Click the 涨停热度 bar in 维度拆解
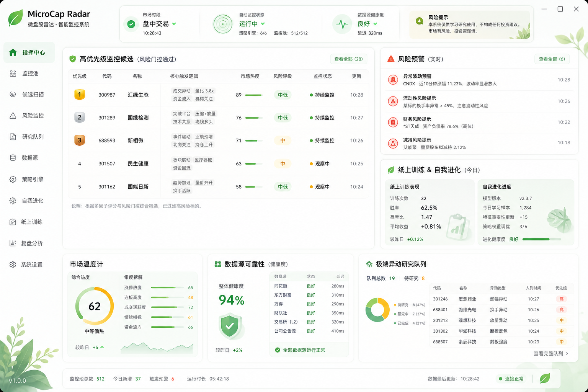This screenshot has height=392, width=588. pos(167,287)
